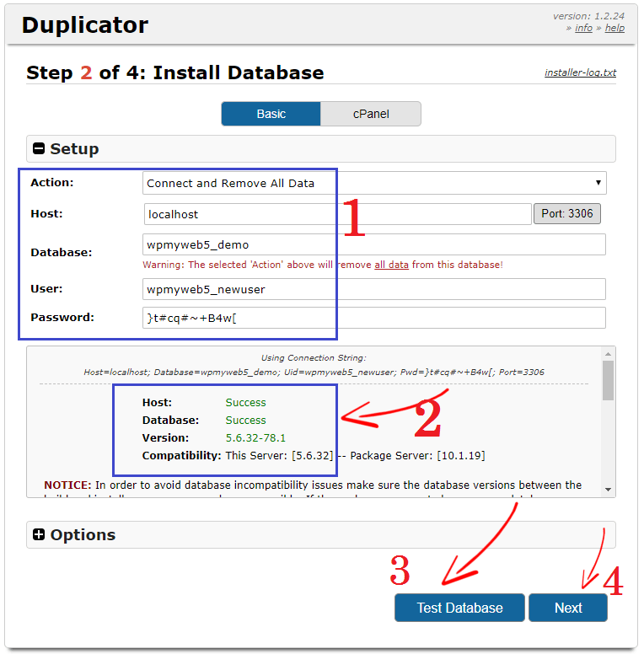Collapse the Setup section minus icon
Screen dimensions: 644x654
coord(39,149)
